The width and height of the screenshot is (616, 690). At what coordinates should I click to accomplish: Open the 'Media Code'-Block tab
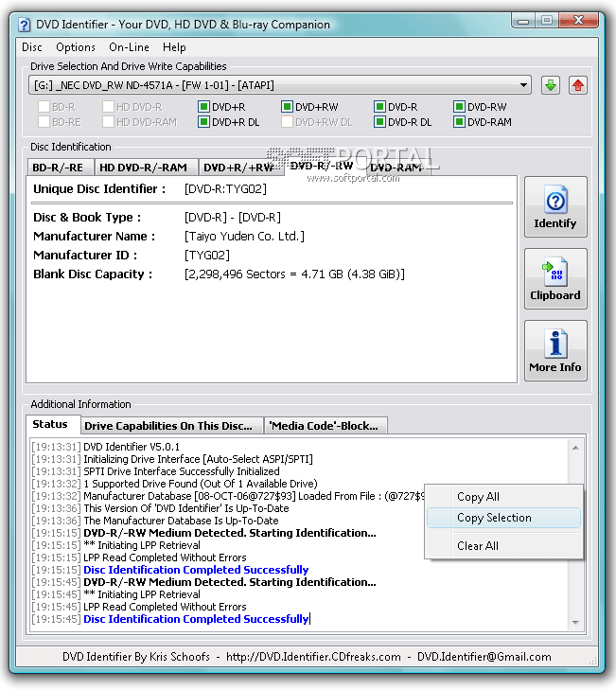(326, 426)
